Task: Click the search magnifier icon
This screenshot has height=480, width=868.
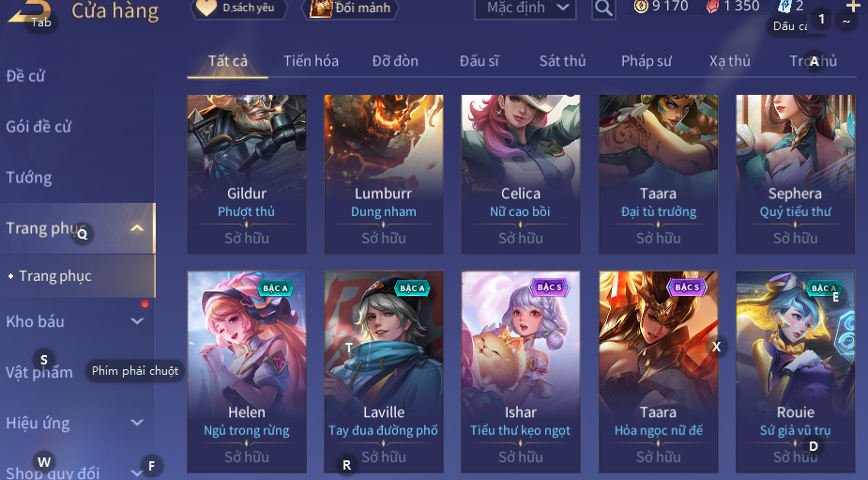Action: click(x=603, y=8)
